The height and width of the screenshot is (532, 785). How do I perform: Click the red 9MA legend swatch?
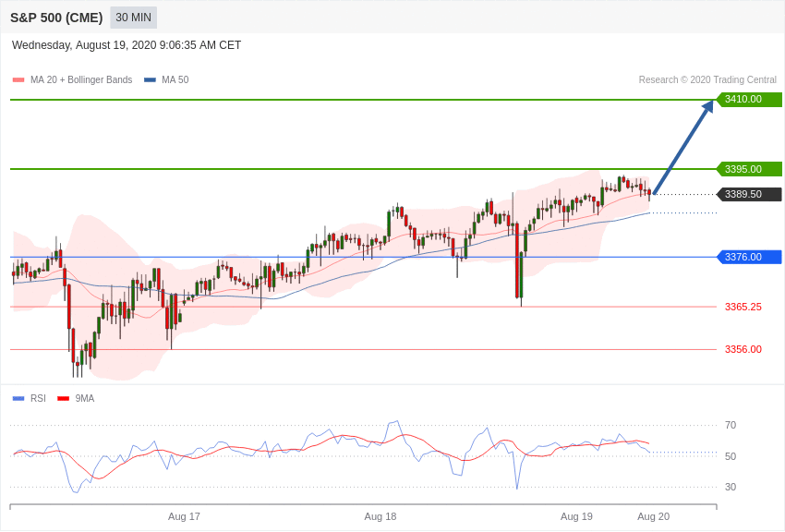pyautogui.click(x=64, y=398)
